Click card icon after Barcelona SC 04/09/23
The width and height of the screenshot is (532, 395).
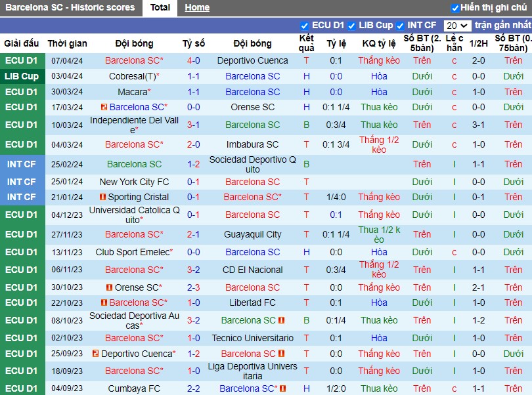[x=283, y=388]
